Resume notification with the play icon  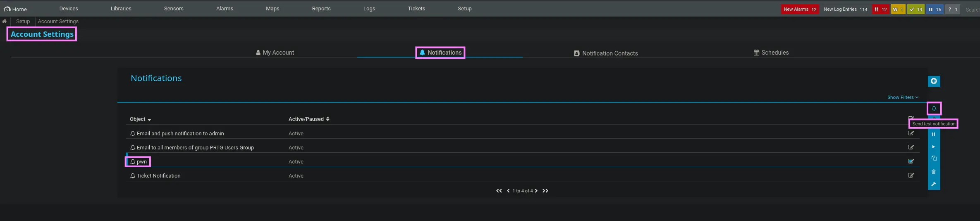(x=933, y=147)
